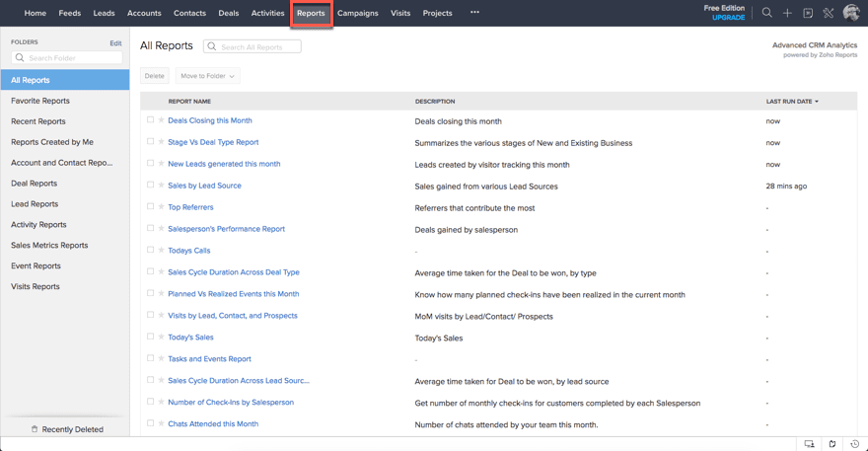Tick the Todays Calls report checkbox
The width and height of the screenshot is (868, 451).
[x=151, y=251]
